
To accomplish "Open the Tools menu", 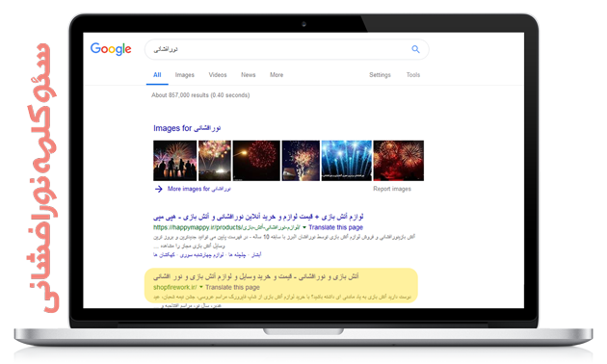I will point(413,75).
